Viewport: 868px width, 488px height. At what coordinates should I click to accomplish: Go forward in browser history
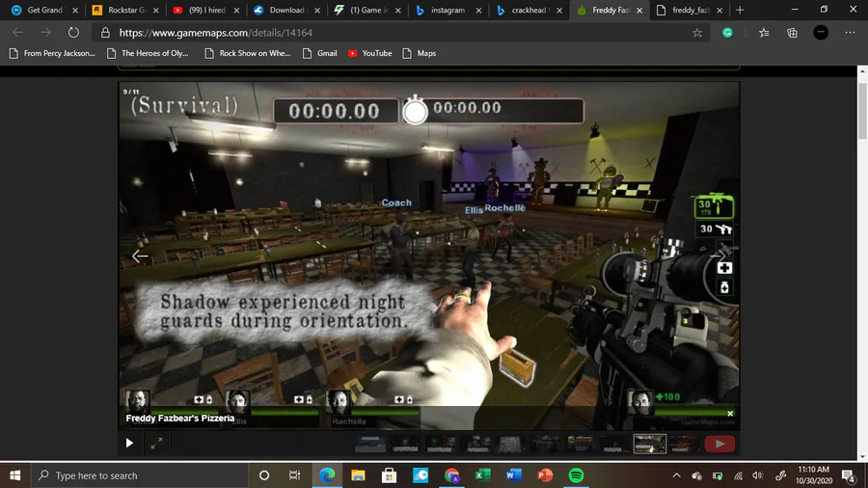point(45,33)
